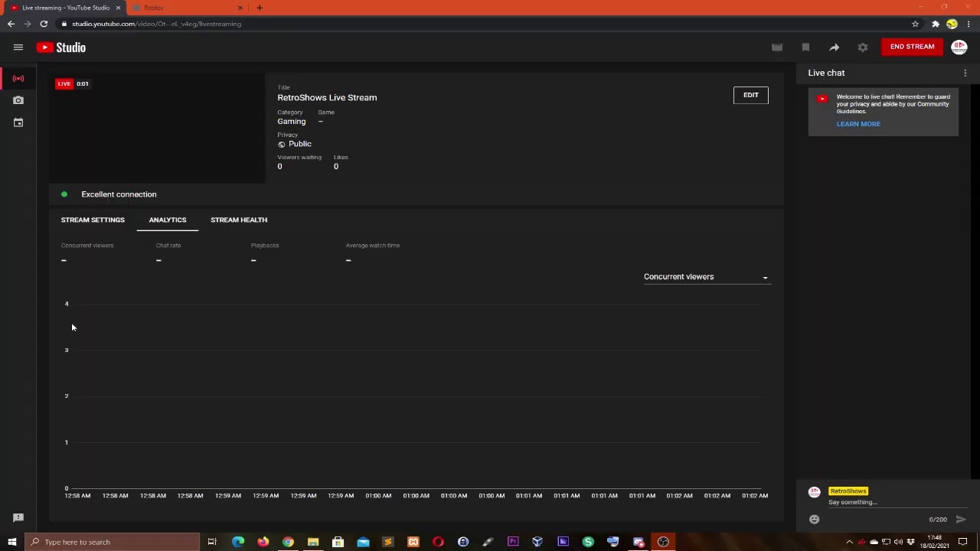Click the live stream preview thumbnail
Image resolution: width=980 pixels, height=551 pixels.
(157, 129)
